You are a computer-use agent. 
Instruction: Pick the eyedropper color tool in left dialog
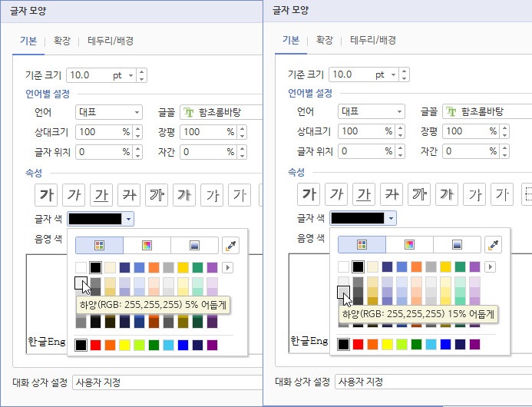231,245
